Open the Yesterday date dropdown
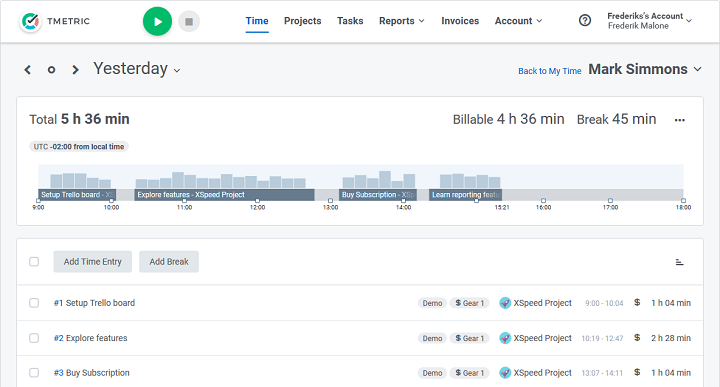This screenshot has height=387, width=720. click(x=137, y=69)
